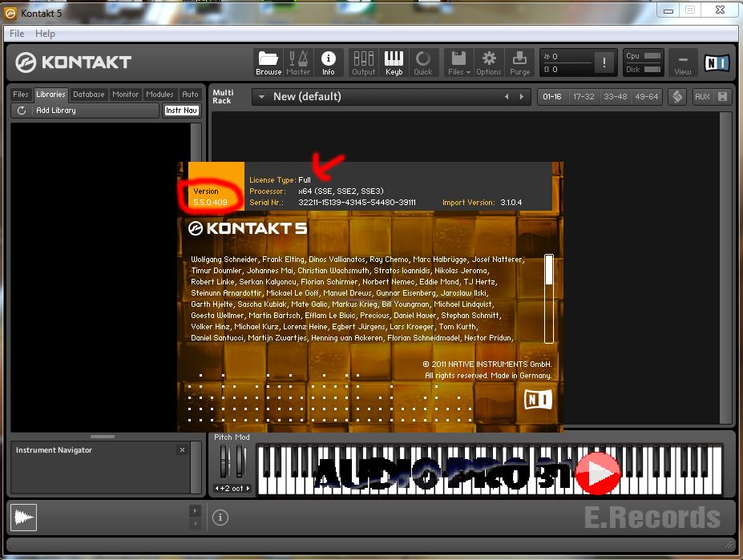
Task: Toggle the Master editor panel
Action: pos(298,62)
